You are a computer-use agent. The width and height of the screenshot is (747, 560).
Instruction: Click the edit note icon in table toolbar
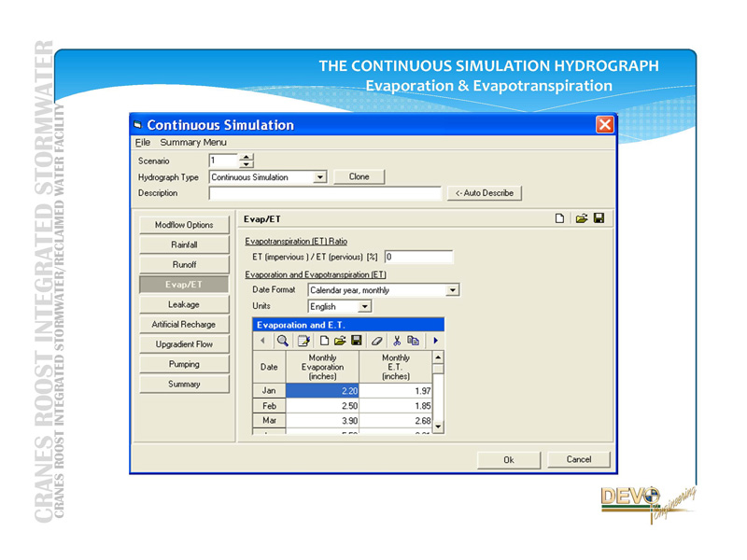[303, 342]
